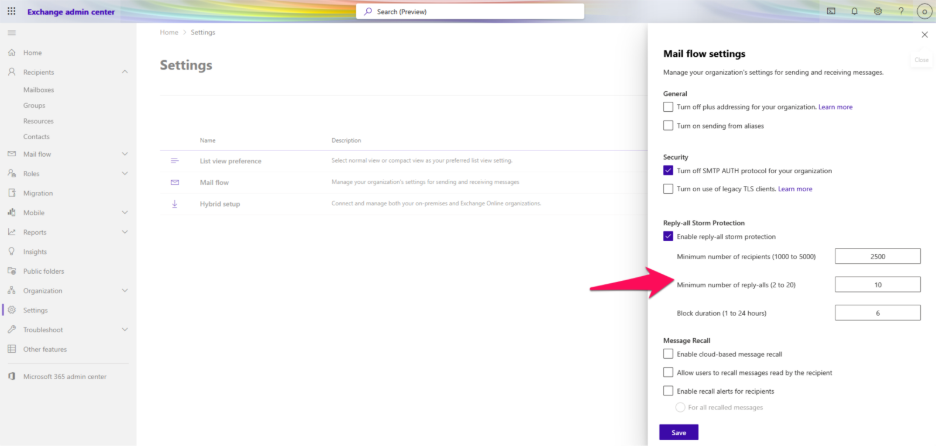Click the notifications bell icon
The height and width of the screenshot is (447, 936).
[854, 11]
